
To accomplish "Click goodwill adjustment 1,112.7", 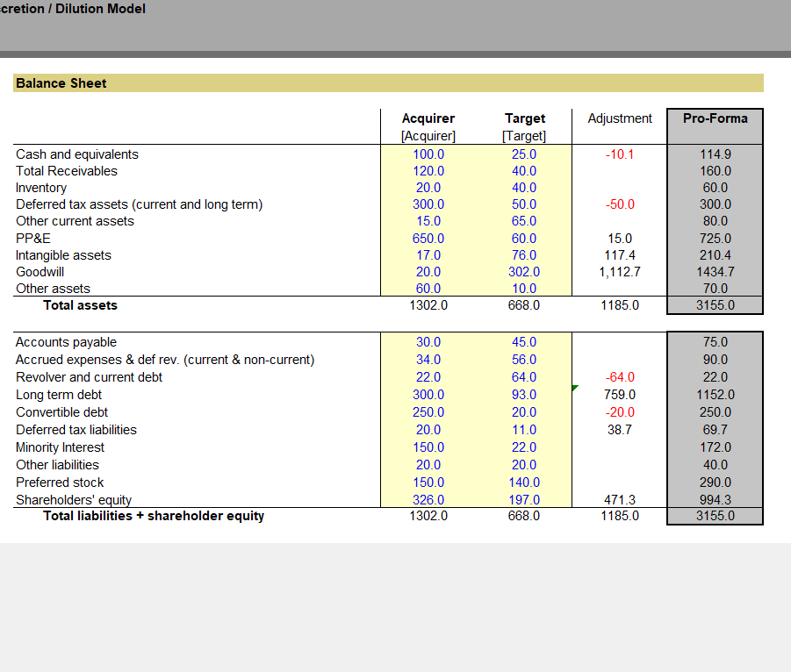I will point(620,272).
